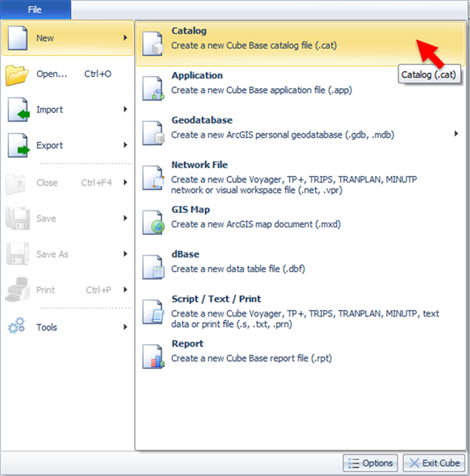Click 'Create a new Cube Base report file (.rpt)'

251,358
